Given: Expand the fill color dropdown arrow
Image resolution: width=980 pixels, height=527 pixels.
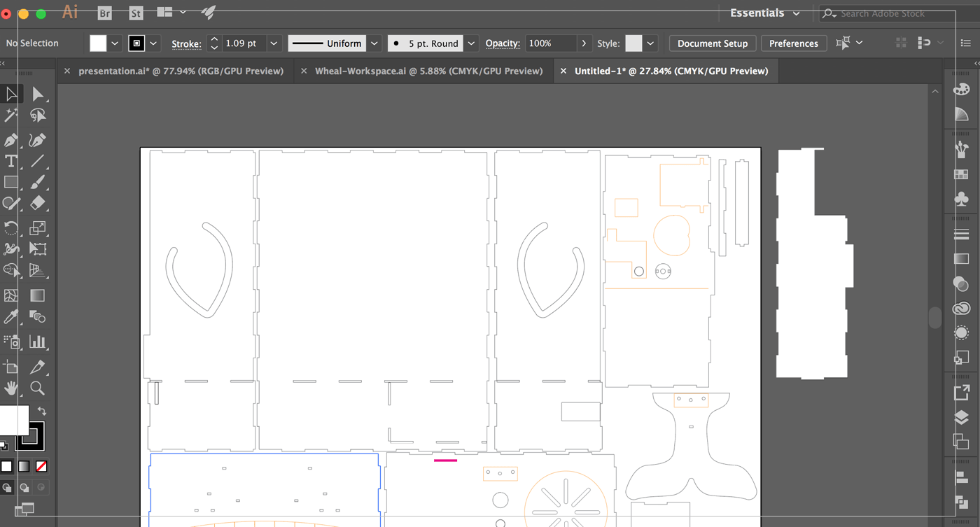Looking at the screenshot, I should click(x=115, y=43).
